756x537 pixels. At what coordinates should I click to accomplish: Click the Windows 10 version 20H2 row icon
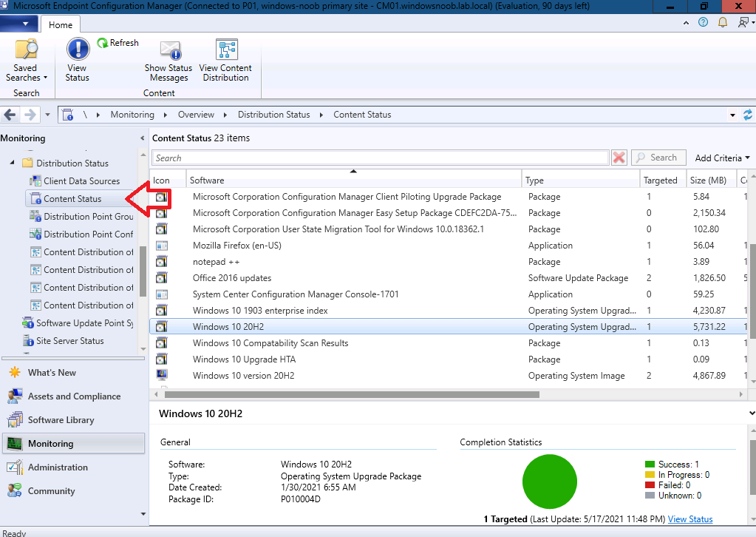click(162, 375)
